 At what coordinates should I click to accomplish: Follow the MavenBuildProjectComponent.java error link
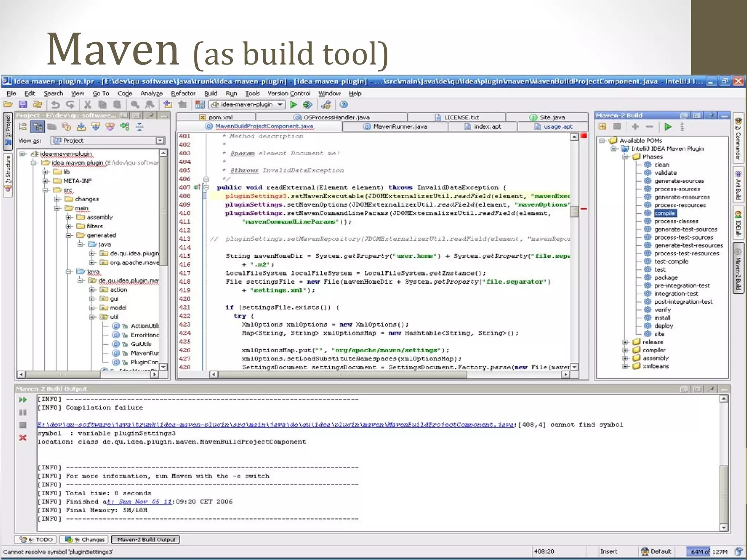pyautogui.click(x=276, y=425)
